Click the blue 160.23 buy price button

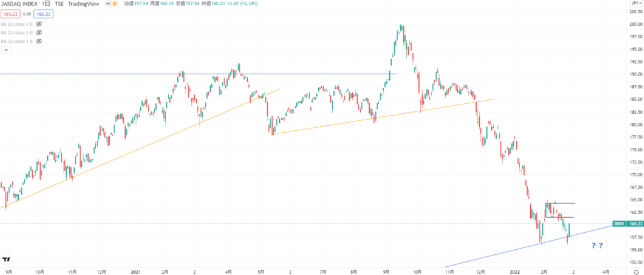pos(45,14)
